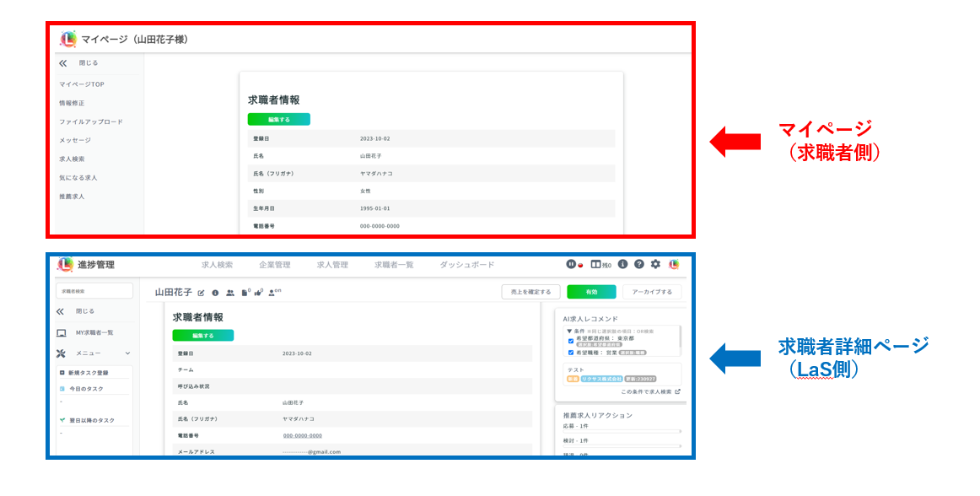The height and width of the screenshot is (496, 980).
Task: Click the information icon in 進捗管理 header
Action: [x=622, y=264]
